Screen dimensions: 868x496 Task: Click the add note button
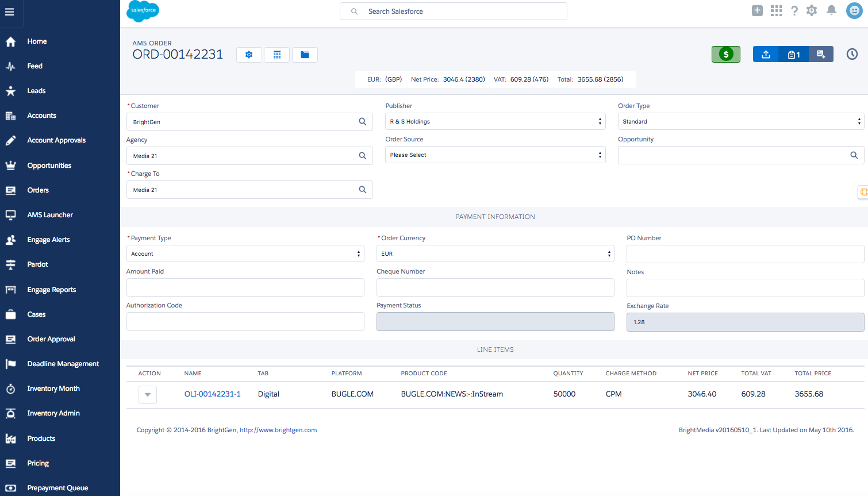click(x=821, y=55)
